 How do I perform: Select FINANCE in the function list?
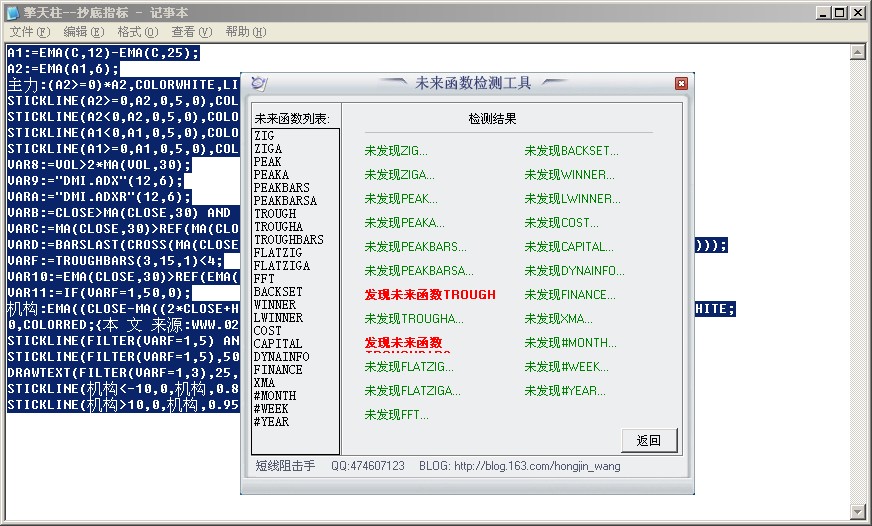point(278,370)
